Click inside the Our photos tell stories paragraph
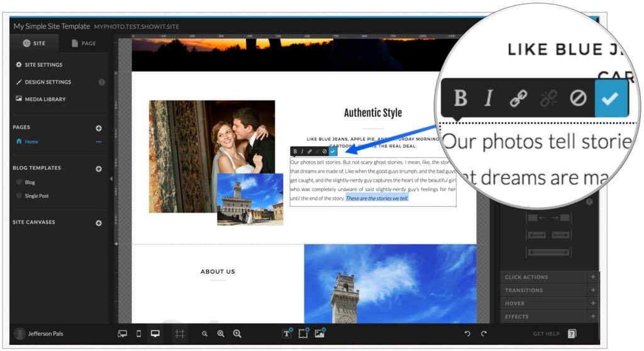This screenshot has width=644, height=351. tap(372, 180)
